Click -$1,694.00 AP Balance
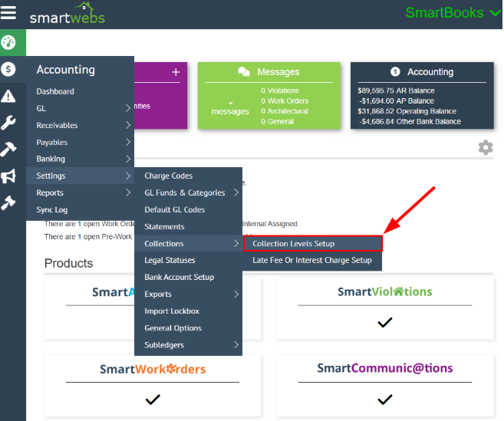This screenshot has width=504, height=421. coord(397,101)
